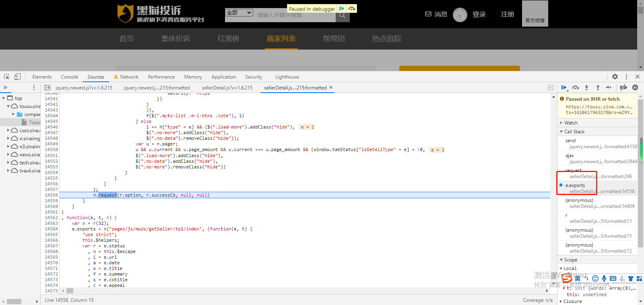The height and width of the screenshot is (305, 644).
Task: Step into next function call
Action: coord(586,87)
